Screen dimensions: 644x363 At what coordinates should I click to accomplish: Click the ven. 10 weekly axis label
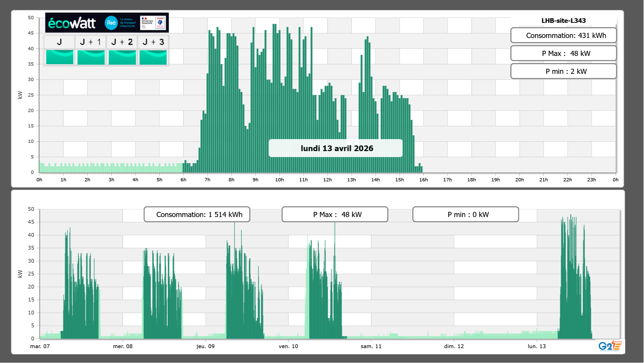pos(288,346)
